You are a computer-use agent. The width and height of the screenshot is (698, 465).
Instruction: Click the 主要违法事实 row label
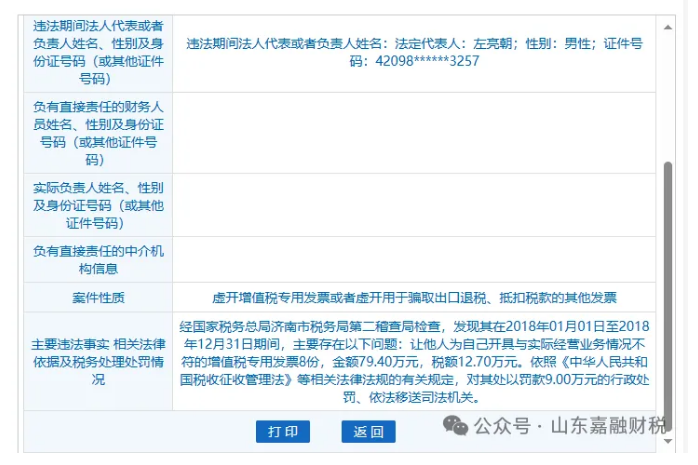pos(98,361)
